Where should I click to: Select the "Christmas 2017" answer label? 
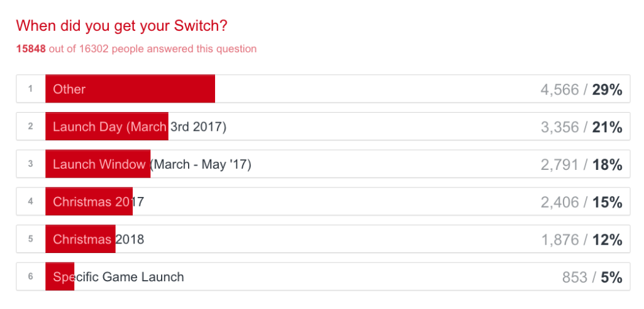tap(99, 202)
